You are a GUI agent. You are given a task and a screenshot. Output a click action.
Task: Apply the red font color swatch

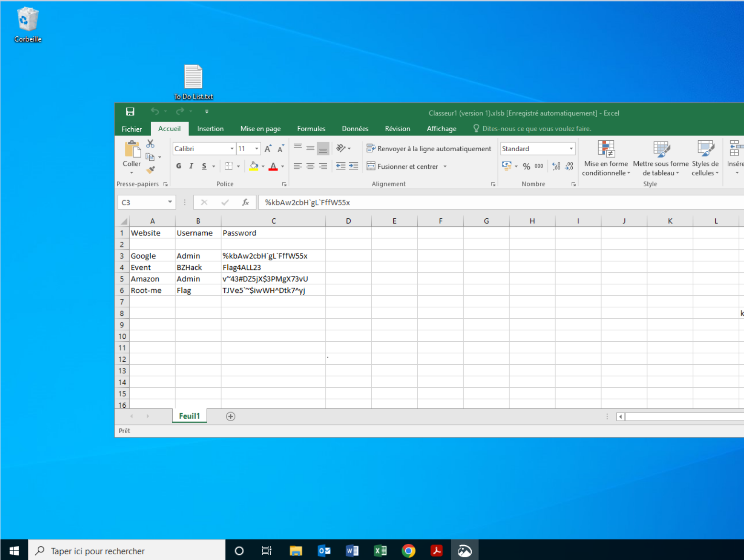(x=273, y=167)
